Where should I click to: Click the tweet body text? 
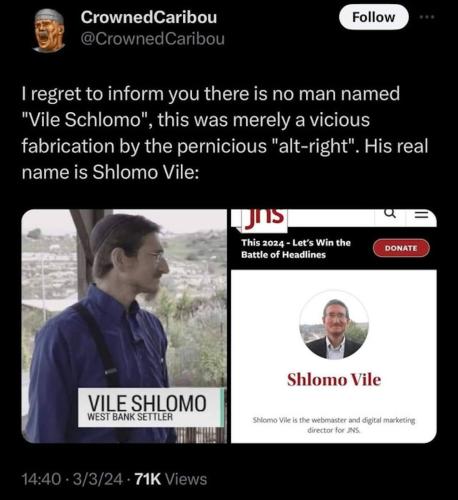coord(225,133)
